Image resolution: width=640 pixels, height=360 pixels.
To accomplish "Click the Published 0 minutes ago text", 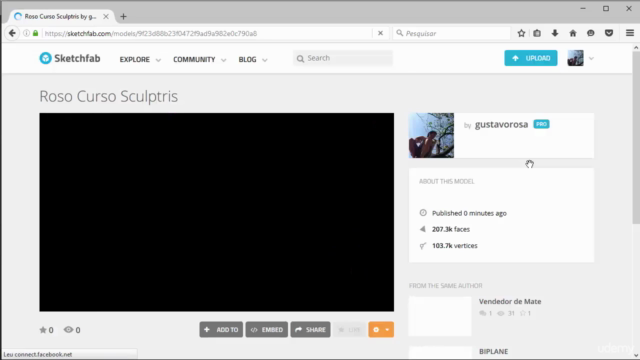I will coord(469,213).
